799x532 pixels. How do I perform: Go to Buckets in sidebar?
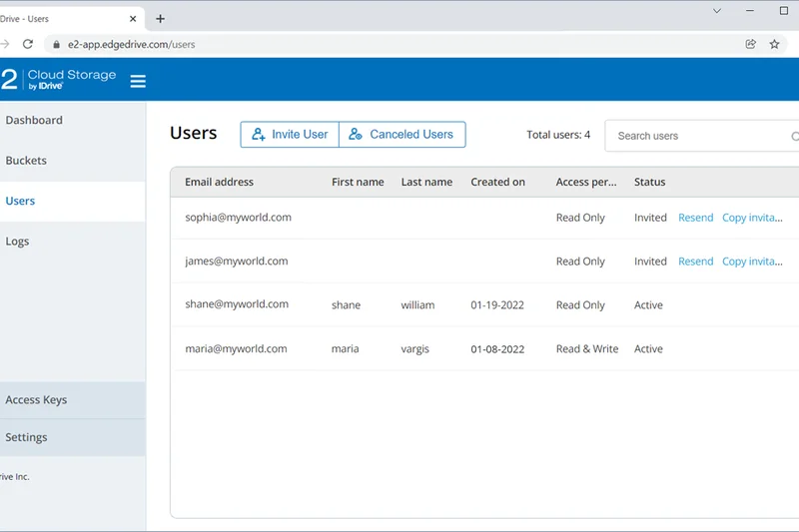click(26, 161)
